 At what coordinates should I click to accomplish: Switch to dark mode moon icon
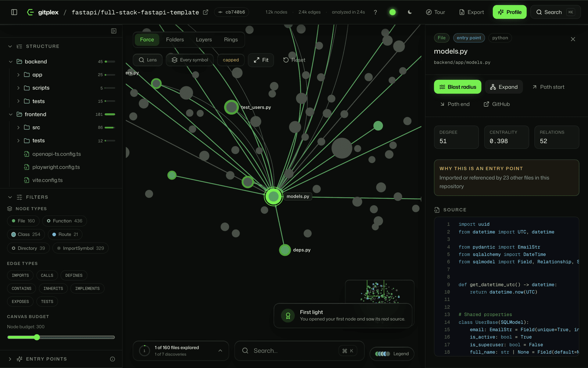point(410,12)
